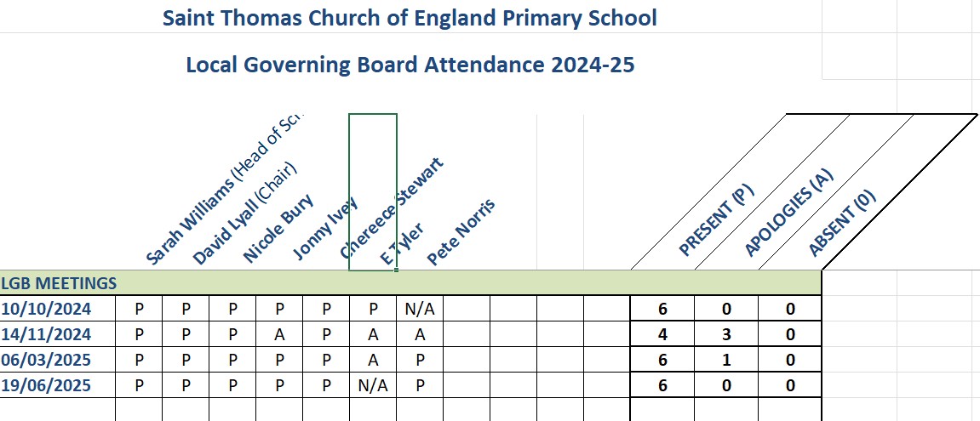Click the APOLOGIES (A) totals header
The image size is (980, 421).
coord(788,213)
